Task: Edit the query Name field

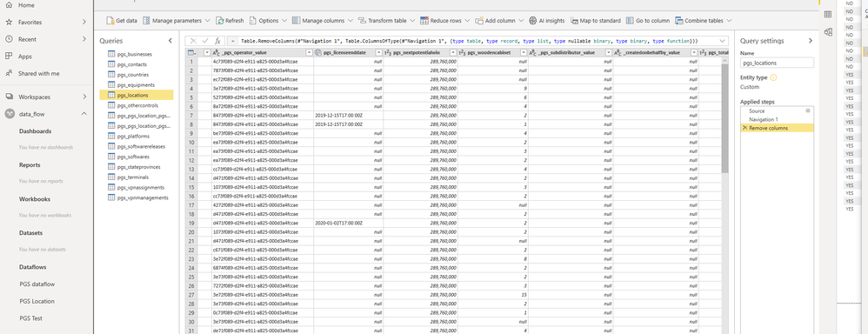Action: [x=777, y=63]
